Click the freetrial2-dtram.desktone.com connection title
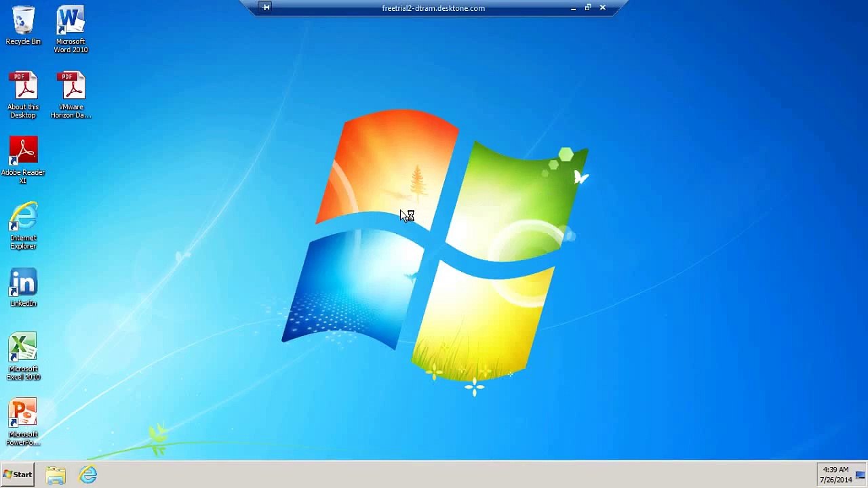 click(x=433, y=8)
